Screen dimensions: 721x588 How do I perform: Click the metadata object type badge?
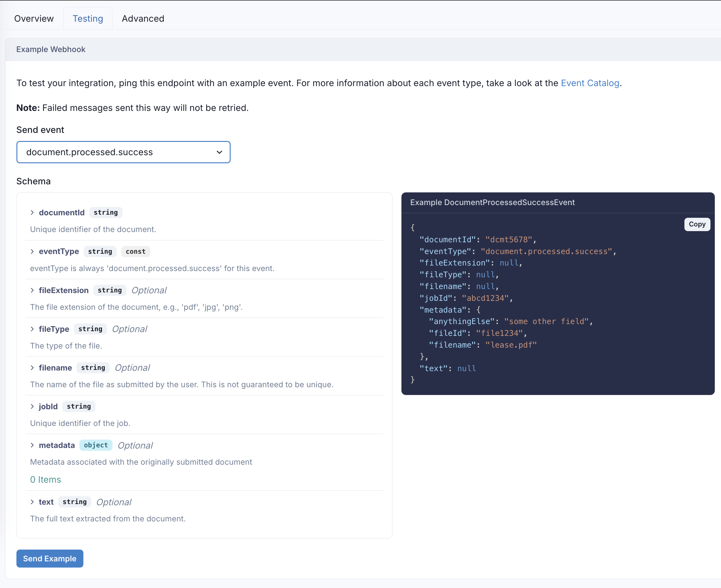(95, 445)
